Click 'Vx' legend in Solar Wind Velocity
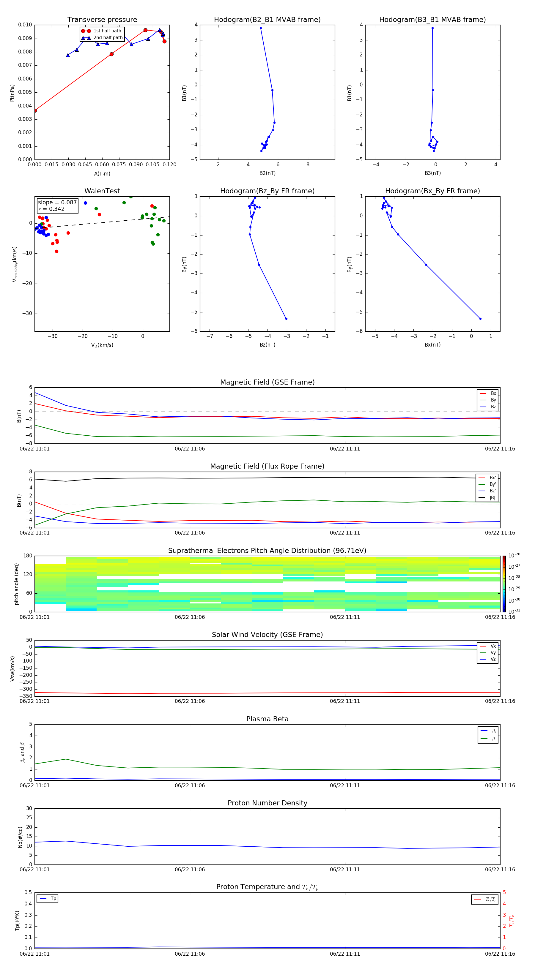The height and width of the screenshot is (980, 535). pyautogui.click(x=488, y=647)
